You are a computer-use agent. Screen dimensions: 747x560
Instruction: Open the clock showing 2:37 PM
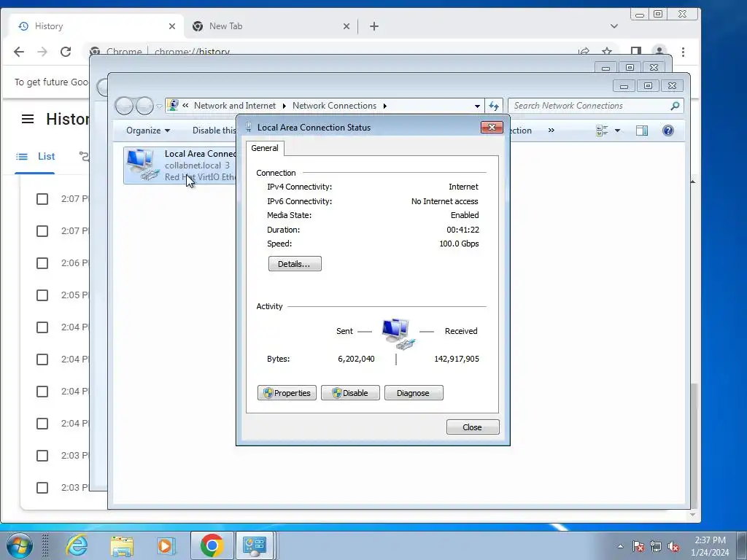pos(710,546)
